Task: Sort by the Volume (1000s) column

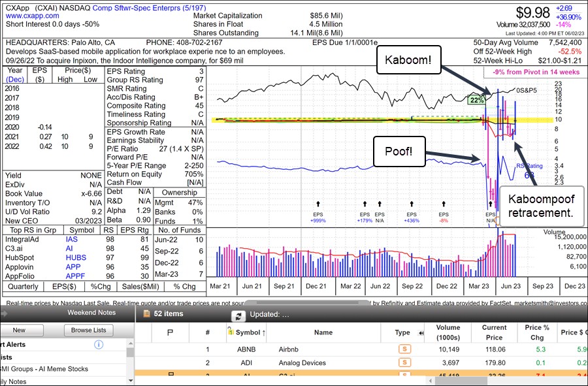Action: [448, 332]
